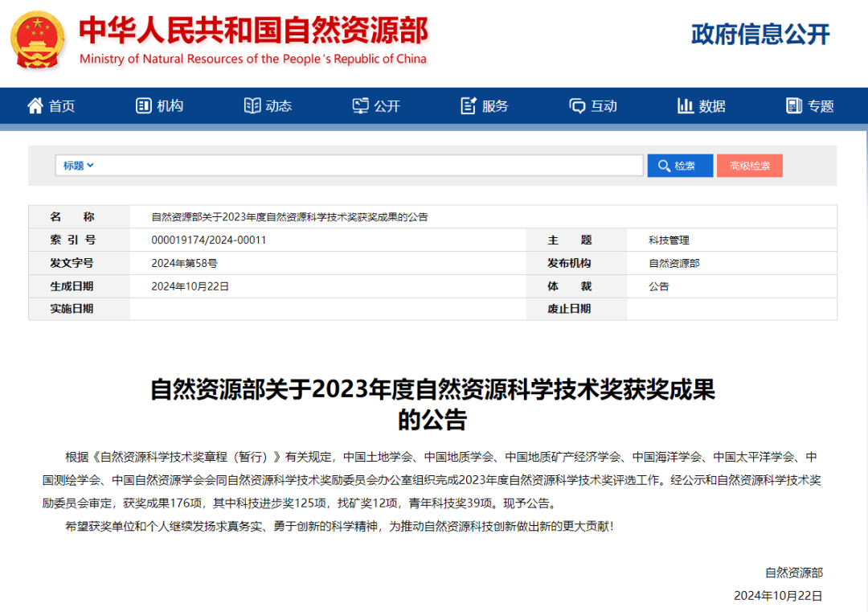Viewport: 868px width, 612px height.
Task: Click the open-book icon for 动态
Action: 252,105
